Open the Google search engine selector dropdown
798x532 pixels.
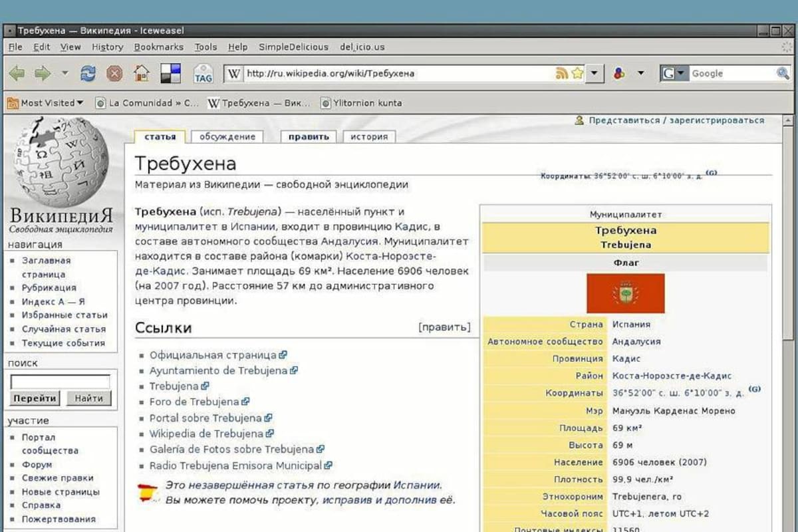tap(674, 73)
